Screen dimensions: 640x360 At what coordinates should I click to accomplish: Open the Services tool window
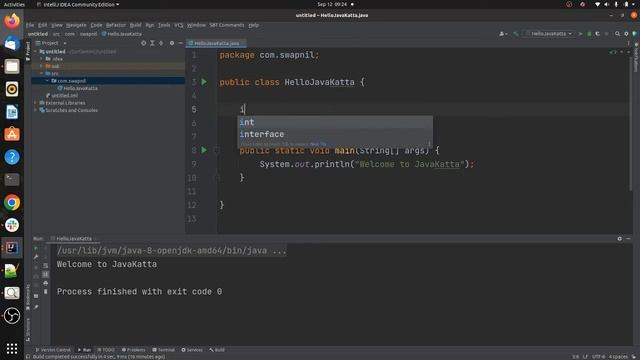click(192, 350)
